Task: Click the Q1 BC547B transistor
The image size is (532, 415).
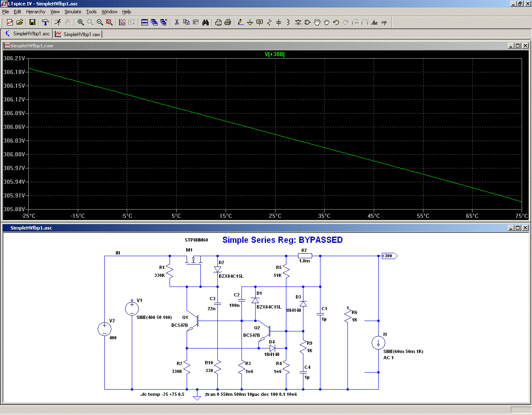Action: [x=193, y=321]
